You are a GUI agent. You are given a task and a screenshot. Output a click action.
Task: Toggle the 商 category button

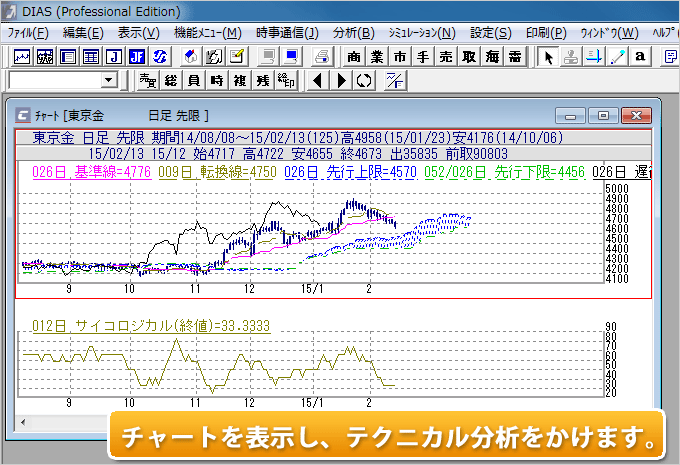click(x=354, y=56)
